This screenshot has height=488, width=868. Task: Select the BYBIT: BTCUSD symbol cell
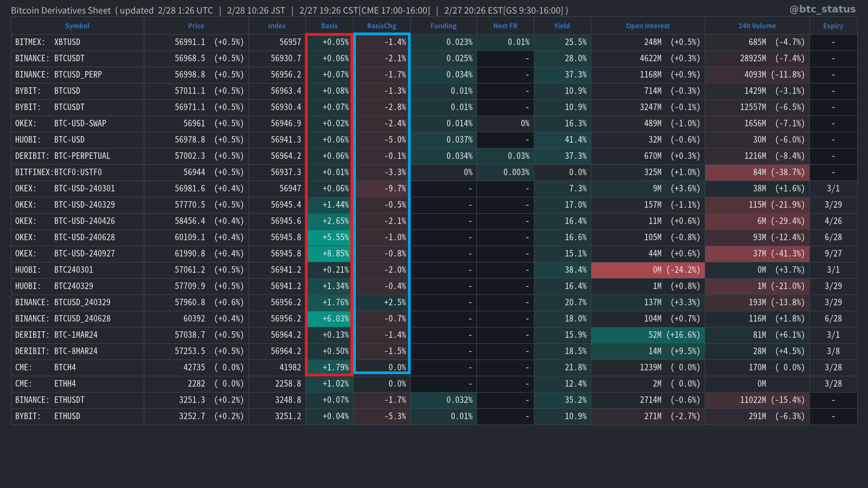tap(78, 91)
